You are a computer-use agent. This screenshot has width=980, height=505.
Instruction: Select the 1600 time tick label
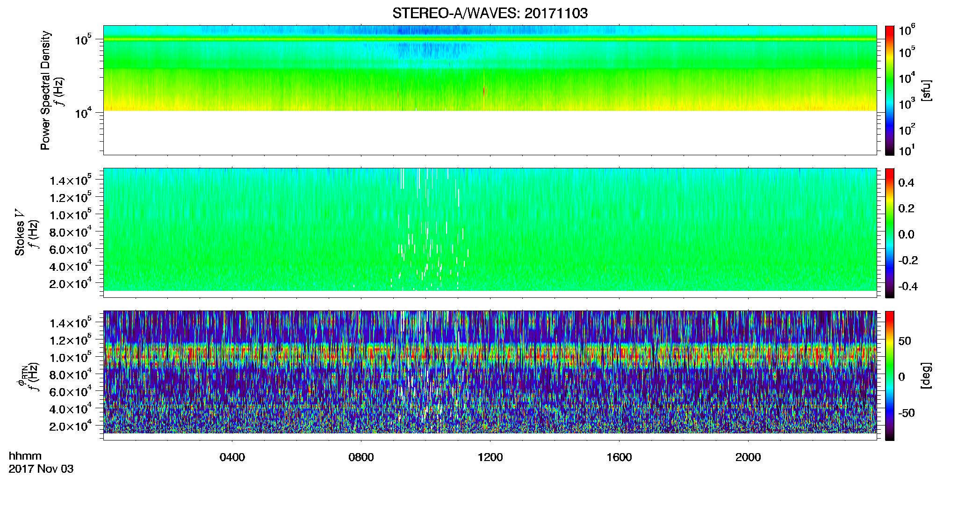[619, 457]
